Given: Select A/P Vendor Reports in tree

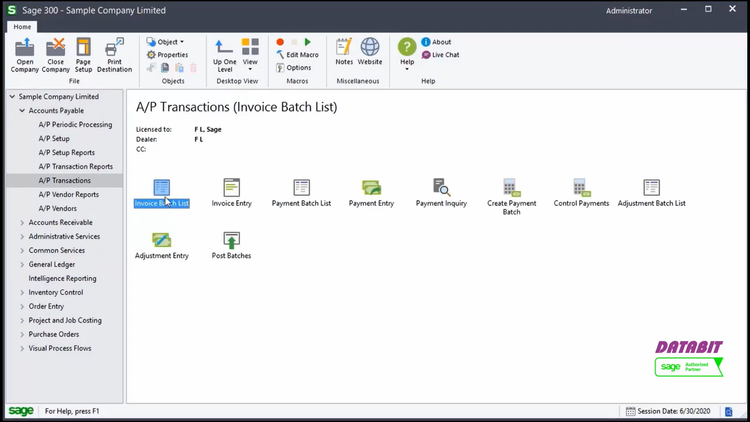Looking at the screenshot, I should (68, 194).
